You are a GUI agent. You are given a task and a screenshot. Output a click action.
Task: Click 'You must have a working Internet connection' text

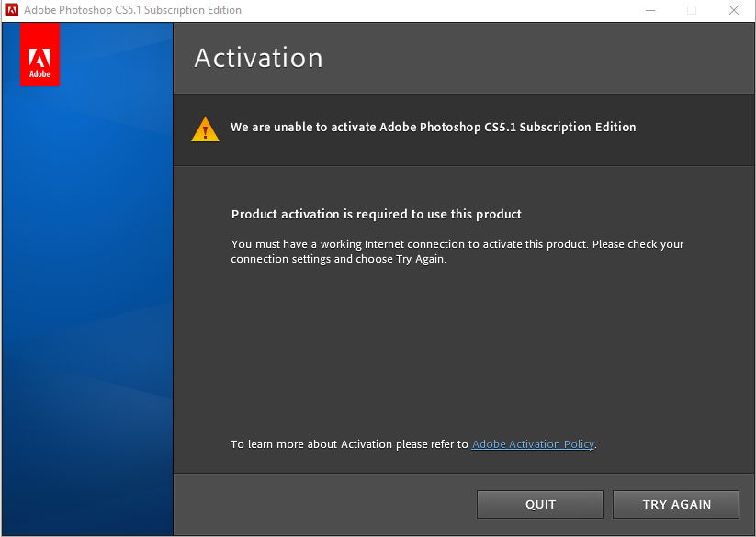[457, 252]
